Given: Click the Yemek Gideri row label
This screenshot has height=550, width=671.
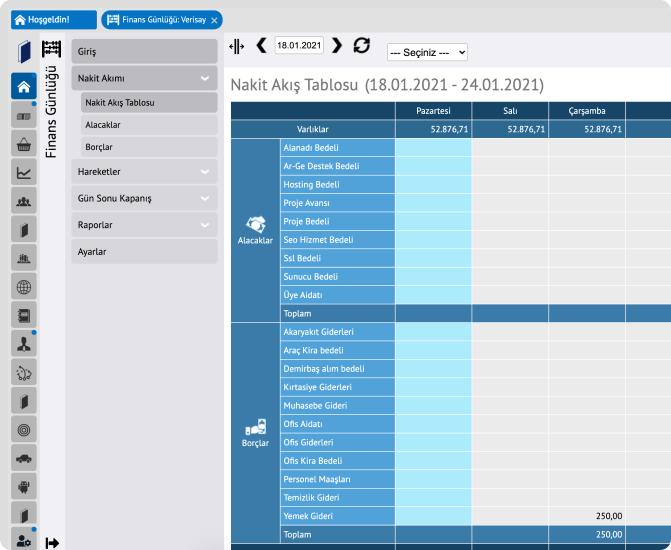Looking at the screenshot, I should tap(337, 516).
